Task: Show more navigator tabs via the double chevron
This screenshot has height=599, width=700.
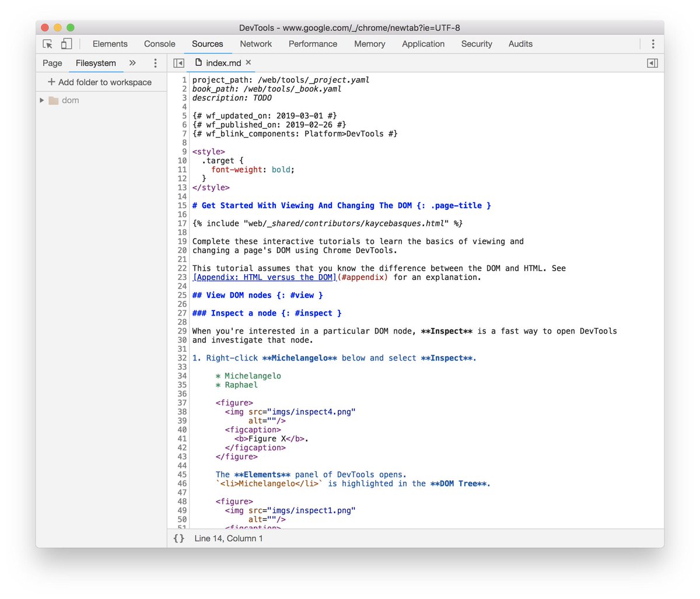Action: [x=132, y=63]
